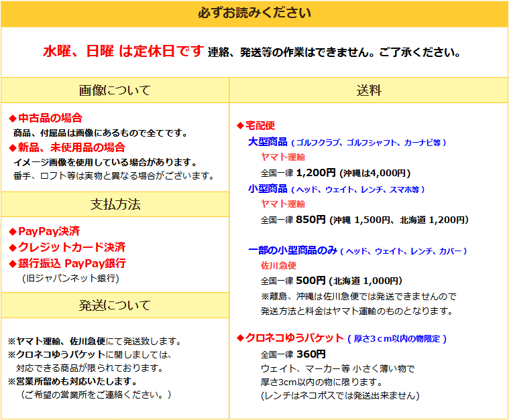Click the red diamond beside 中古品の場合

coord(12,118)
